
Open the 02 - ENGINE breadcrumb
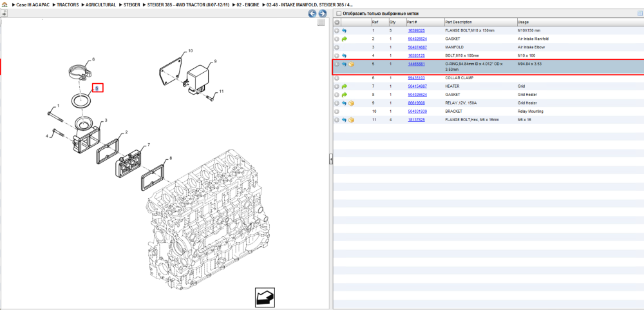coord(248,5)
